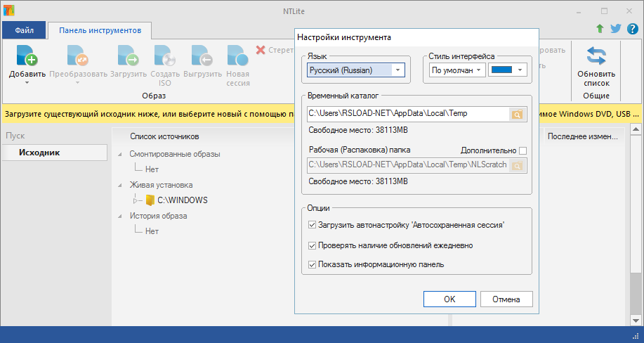Click the Список источников column header

coord(164,136)
